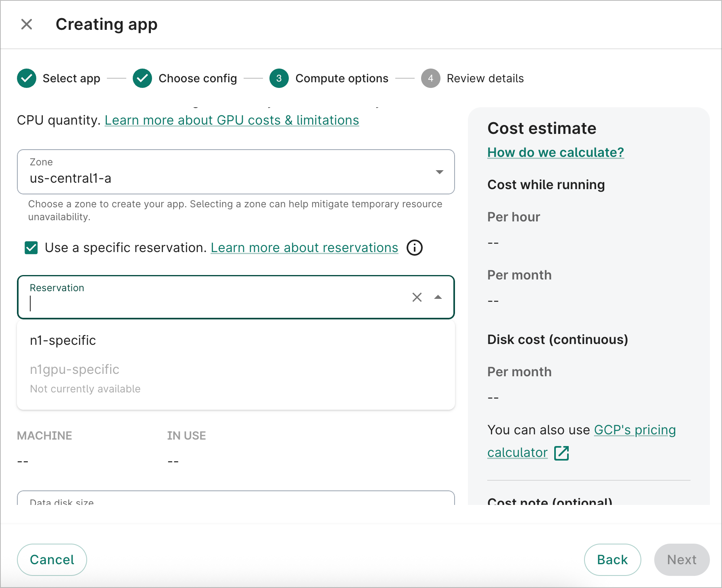722x588 pixels.
Task: Close the Creating app dialog
Action: [x=27, y=24]
